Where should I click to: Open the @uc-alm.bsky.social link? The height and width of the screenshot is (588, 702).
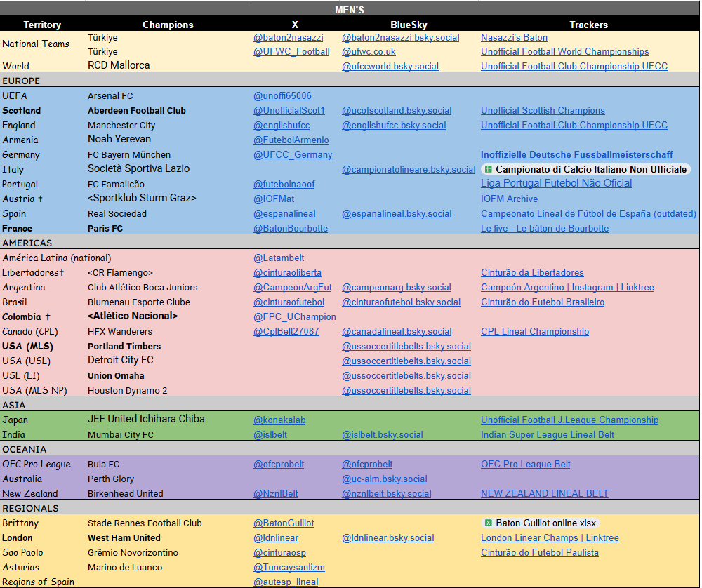[x=385, y=480]
